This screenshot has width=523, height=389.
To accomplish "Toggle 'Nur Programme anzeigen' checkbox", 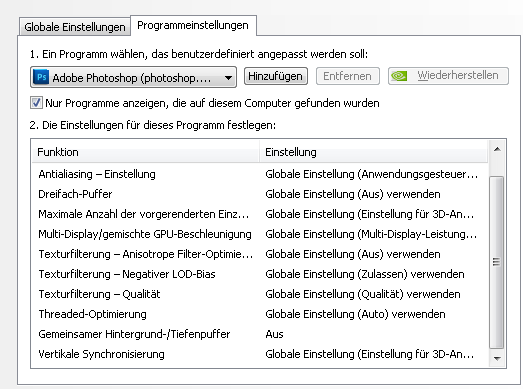I will (x=36, y=103).
